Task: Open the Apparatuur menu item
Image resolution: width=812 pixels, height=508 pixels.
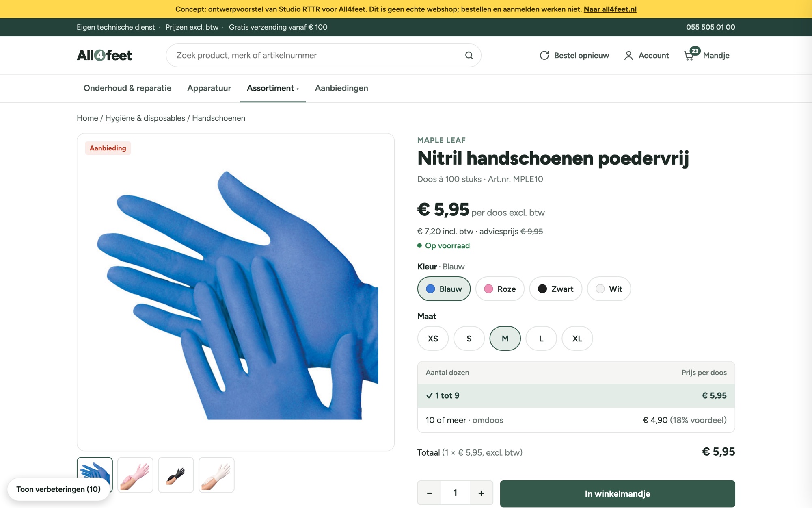Action: [209, 88]
